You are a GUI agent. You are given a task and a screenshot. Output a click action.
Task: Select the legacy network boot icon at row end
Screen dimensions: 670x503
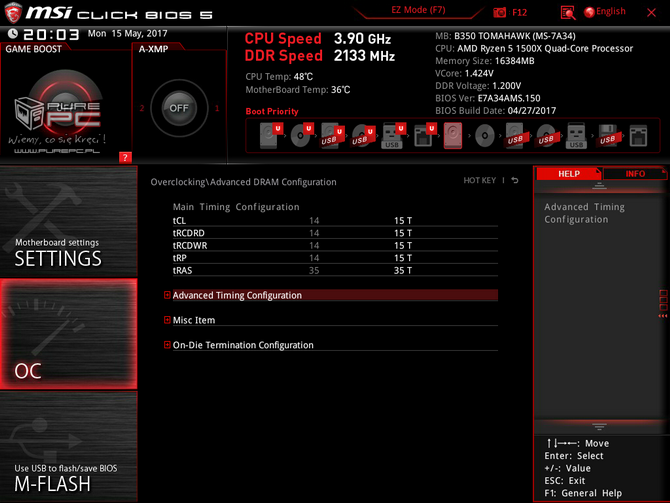click(638, 136)
